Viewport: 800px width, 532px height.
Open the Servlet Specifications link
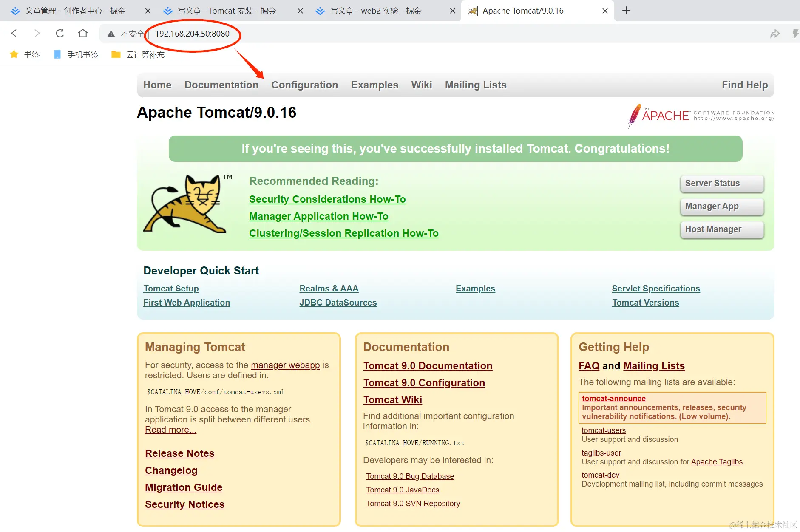(656, 289)
